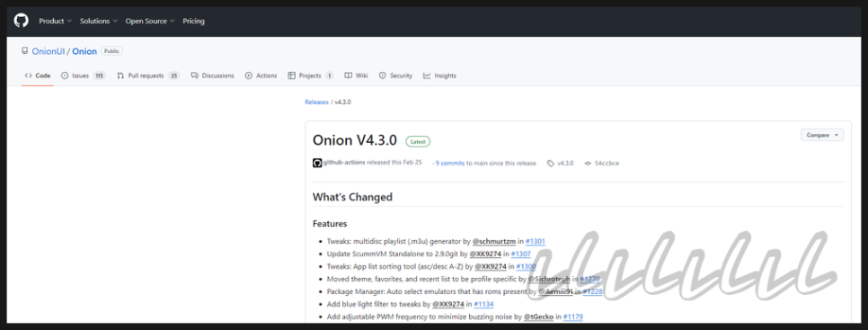The width and height of the screenshot is (868, 330).
Task: Click the Onion V4.3.0 release title
Action: coord(354,140)
